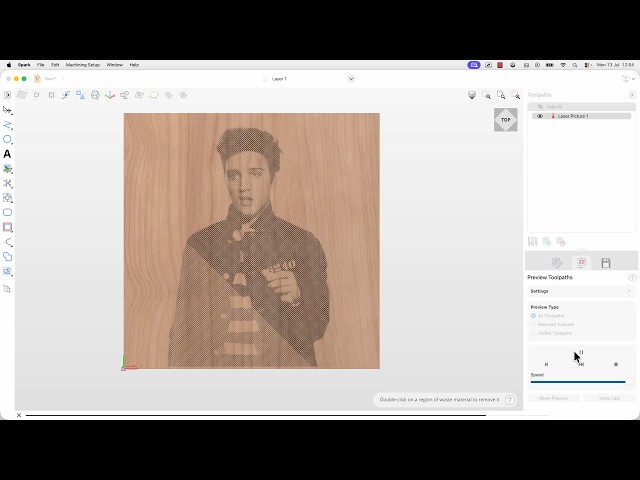Click the Undo Last button
Screen dimensions: 640x480
609,398
